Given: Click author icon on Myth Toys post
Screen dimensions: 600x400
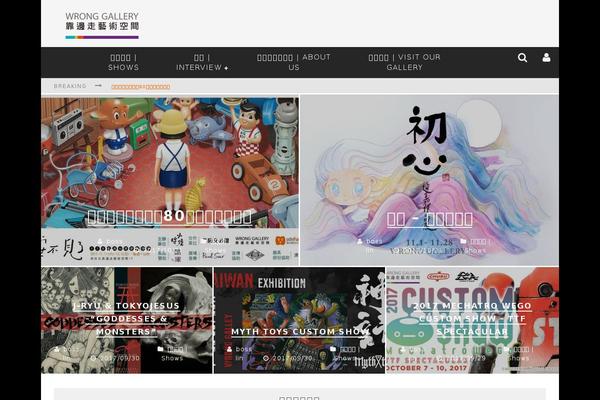Looking at the screenshot, I should click(229, 349).
